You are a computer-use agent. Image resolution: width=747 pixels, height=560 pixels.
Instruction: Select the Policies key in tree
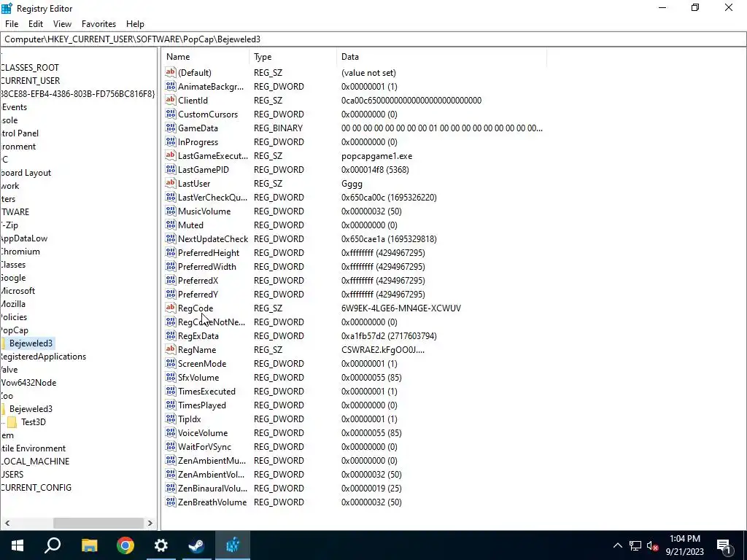pos(14,316)
